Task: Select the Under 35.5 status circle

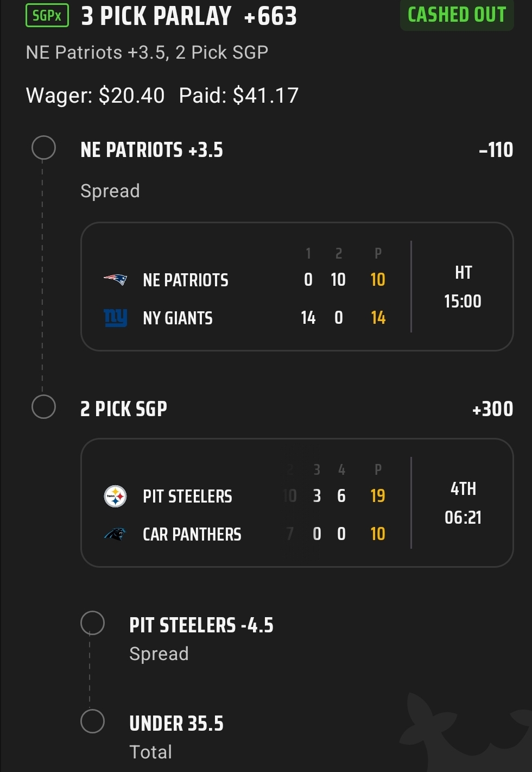Action: pyautogui.click(x=92, y=721)
